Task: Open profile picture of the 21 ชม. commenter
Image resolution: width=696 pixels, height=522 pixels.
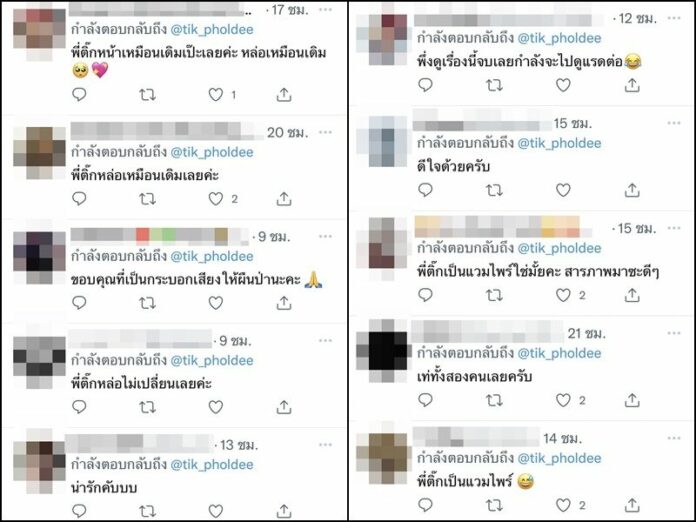Action: coord(382,351)
